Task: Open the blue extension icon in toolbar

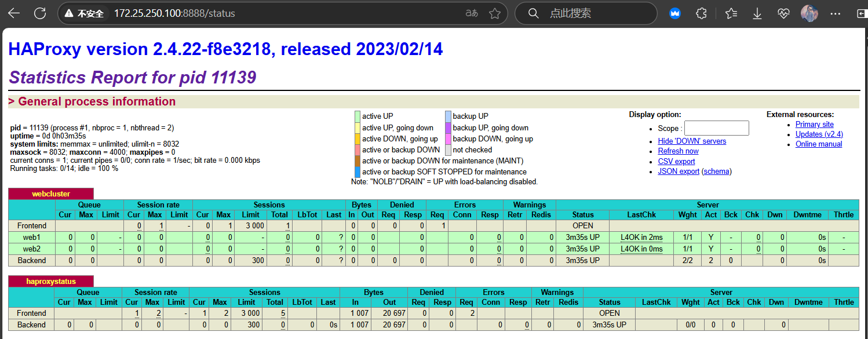Action: coord(675,13)
